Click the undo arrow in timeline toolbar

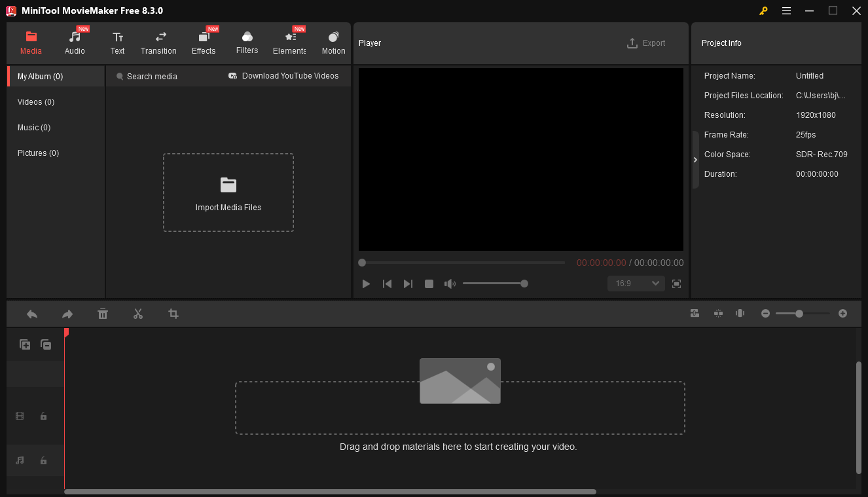[32, 314]
